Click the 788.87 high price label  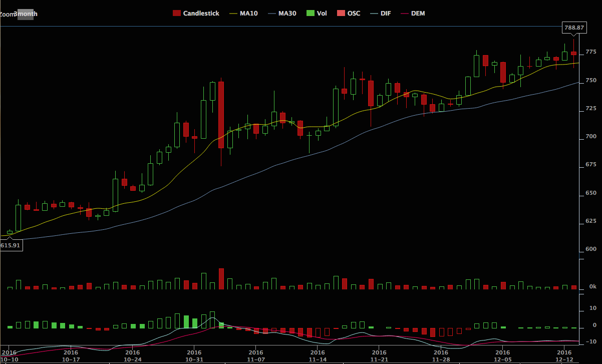tap(574, 28)
